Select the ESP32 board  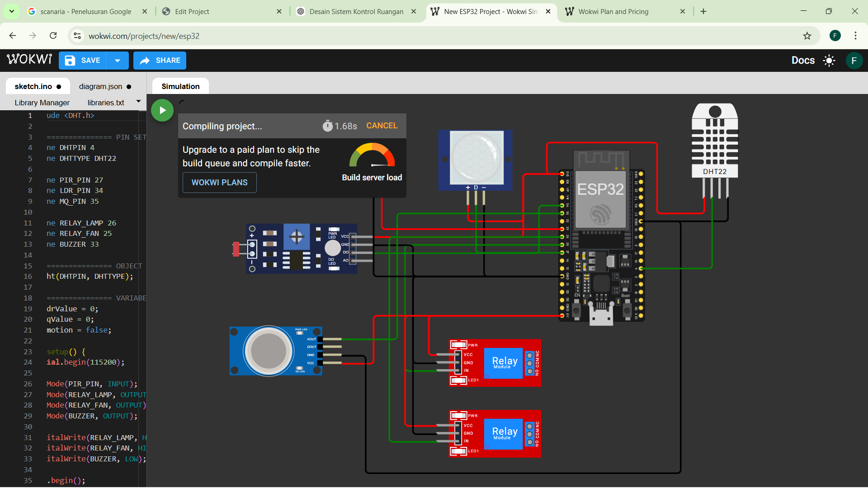click(601, 237)
